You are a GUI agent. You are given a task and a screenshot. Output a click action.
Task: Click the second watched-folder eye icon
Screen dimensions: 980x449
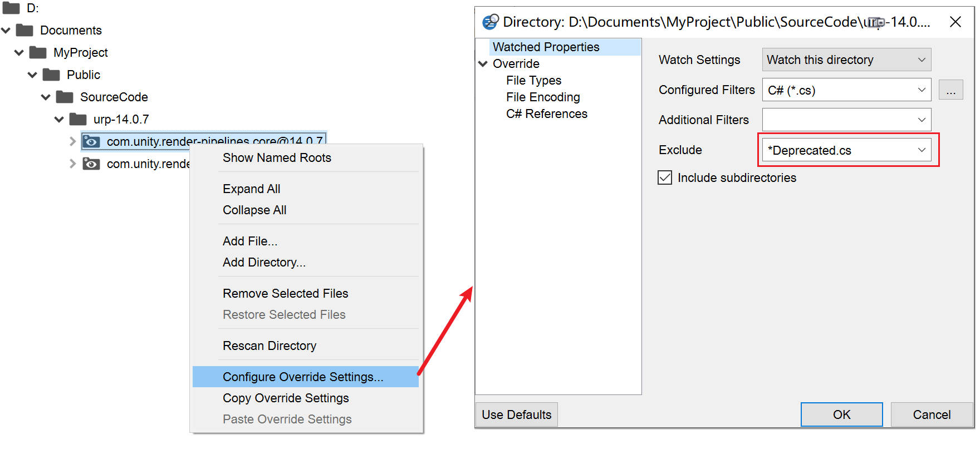(91, 164)
